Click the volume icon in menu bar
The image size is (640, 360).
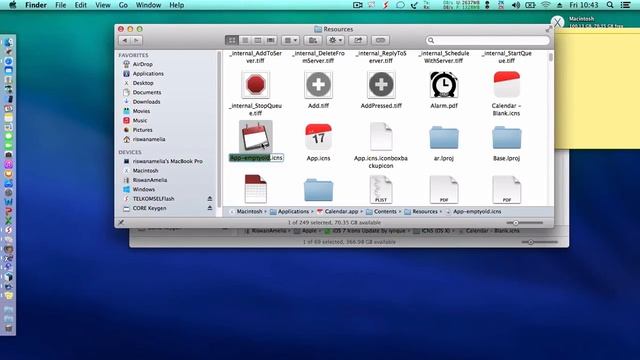516,5
